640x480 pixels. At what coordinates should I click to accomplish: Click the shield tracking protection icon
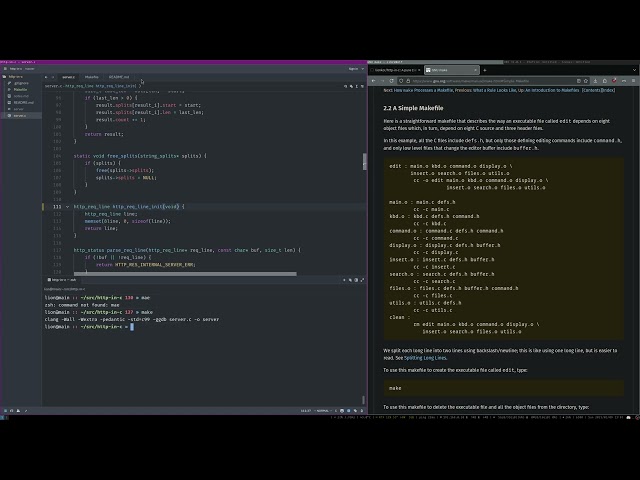click(x=401, y=81)
